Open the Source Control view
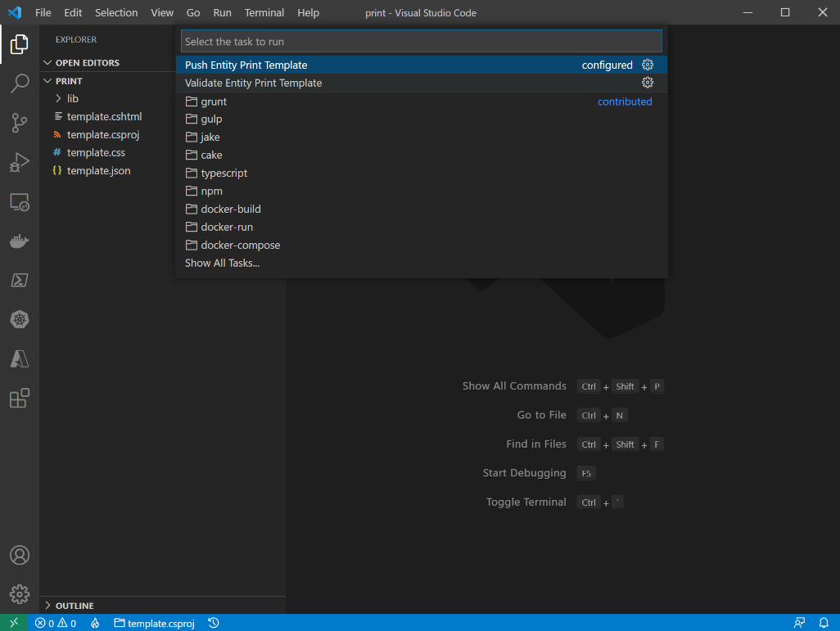Image resolution: width=840 pixels, height=631 pixels. [20, 123]
